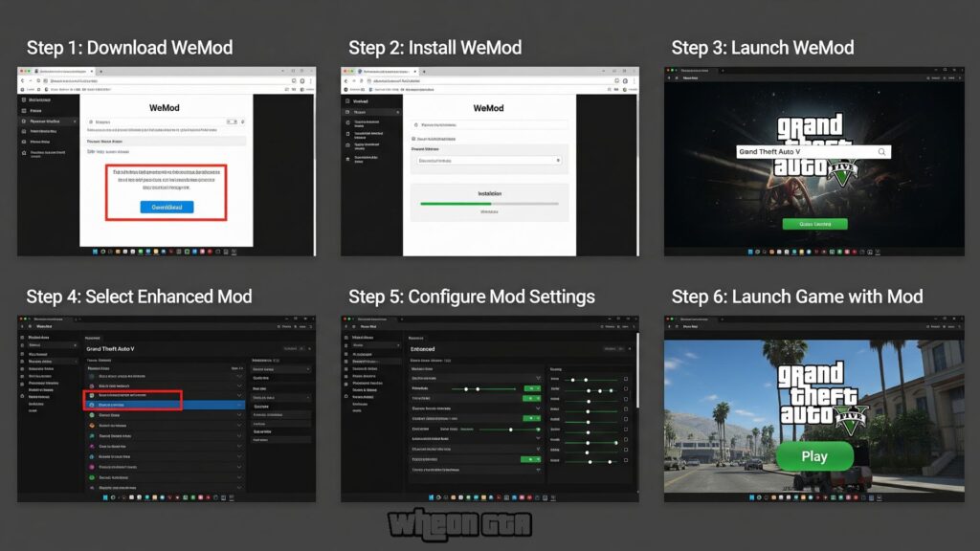
Task: Open the dropdown in Step 2 install form
Action: point(488,161)
